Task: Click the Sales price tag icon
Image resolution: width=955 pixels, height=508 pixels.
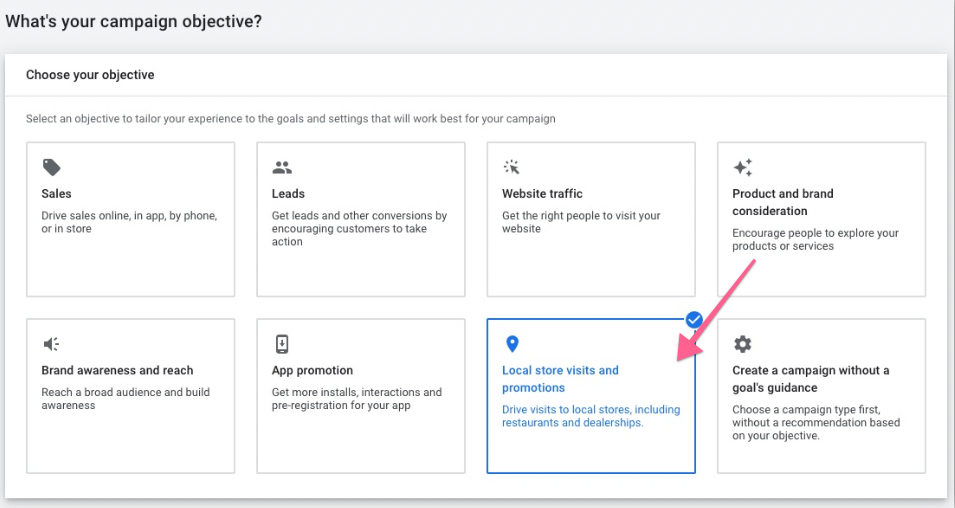Action: pyautogui.click(x=50, y=167)
